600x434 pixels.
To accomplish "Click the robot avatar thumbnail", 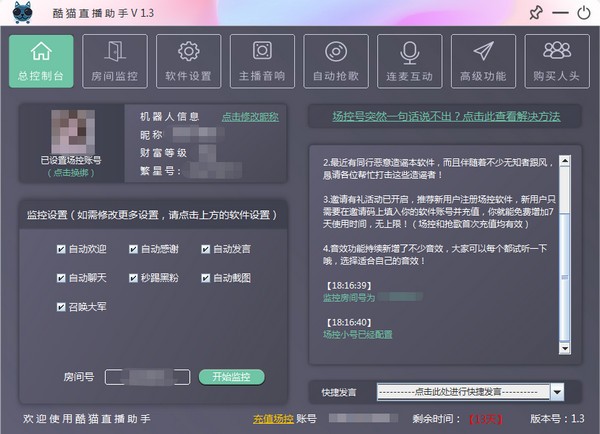I will pos(73,132).
